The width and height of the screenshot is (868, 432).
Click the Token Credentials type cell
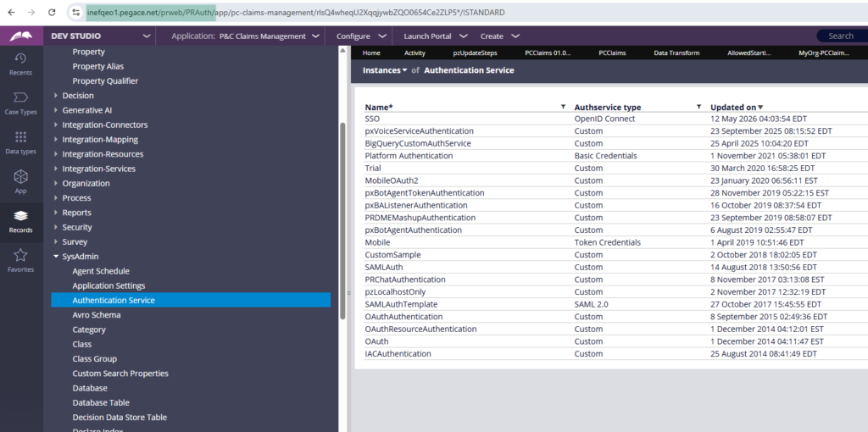pyautogui.click(x=607, y=242)
